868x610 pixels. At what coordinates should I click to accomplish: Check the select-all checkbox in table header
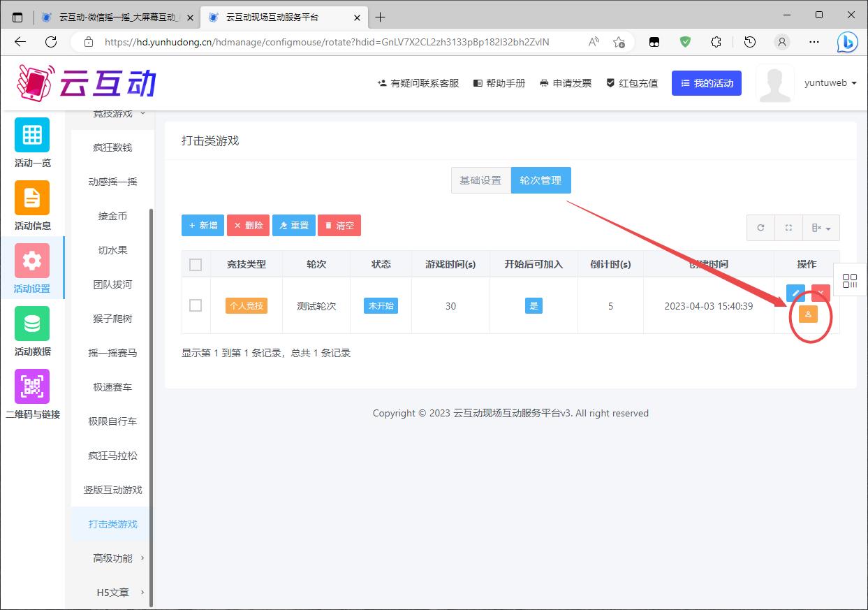pyautogui.click(x=196, y=264)
